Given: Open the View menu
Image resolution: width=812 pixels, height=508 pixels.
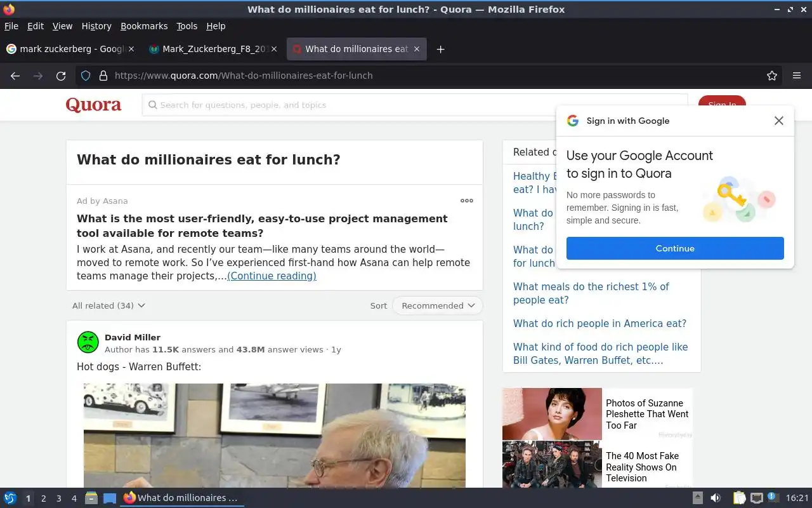Looking at the screenshot, I should tap(62, 26).
